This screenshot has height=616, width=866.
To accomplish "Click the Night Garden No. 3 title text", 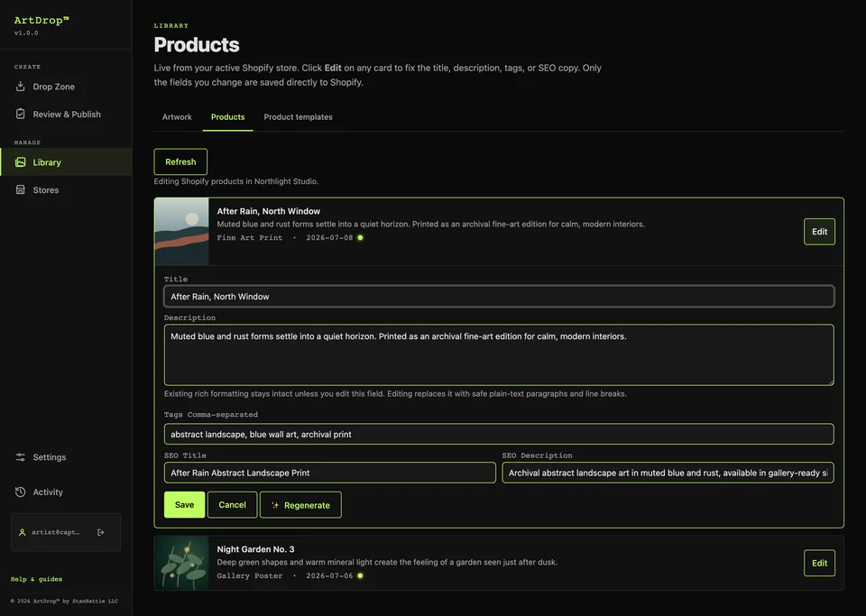I will [255, 549].
